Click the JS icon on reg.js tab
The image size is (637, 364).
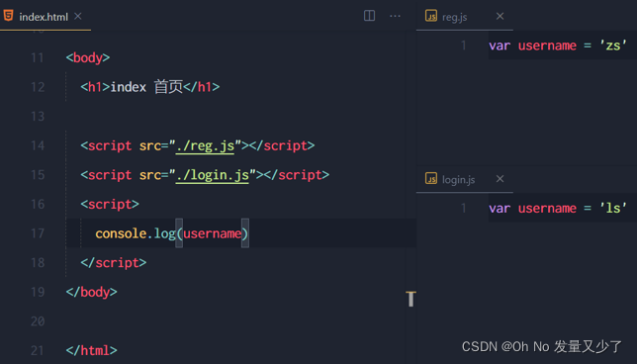point(431,16)
